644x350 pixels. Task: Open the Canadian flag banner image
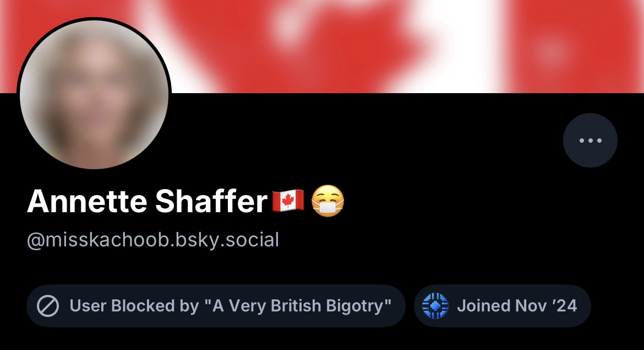tap(322, 46)
